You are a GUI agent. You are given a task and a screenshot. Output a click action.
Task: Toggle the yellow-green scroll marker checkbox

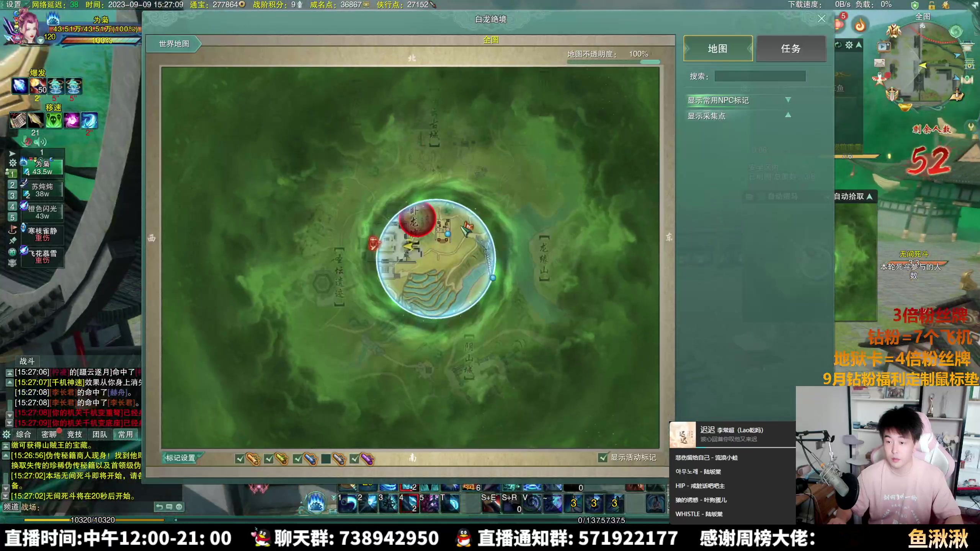point(269,458)
